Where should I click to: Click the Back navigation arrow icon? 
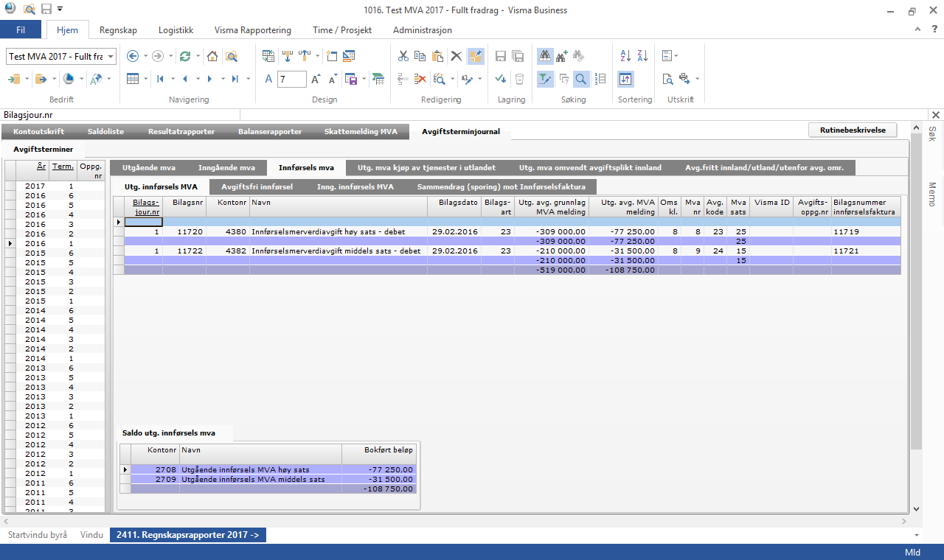coord(132,56)
